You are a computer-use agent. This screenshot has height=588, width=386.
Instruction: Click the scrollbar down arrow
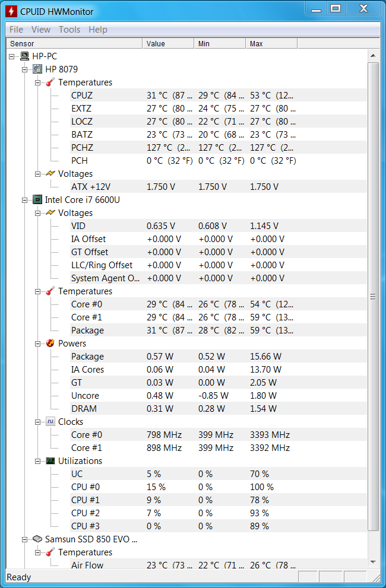(374, 562)
